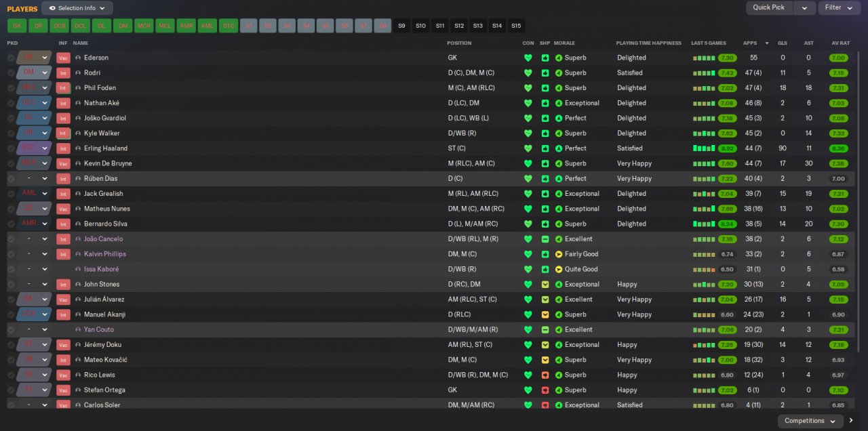Image resolution: width=868 pixels, height=431 pixels.
Task: Open Erling Haaland's STC position dropdown
Action: click(34, 148)
